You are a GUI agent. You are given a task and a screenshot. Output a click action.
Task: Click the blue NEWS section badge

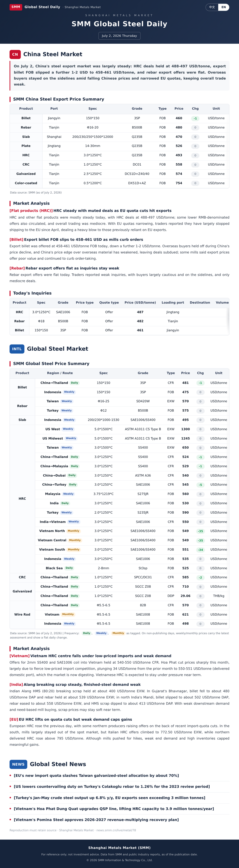[x=18, y=764]
